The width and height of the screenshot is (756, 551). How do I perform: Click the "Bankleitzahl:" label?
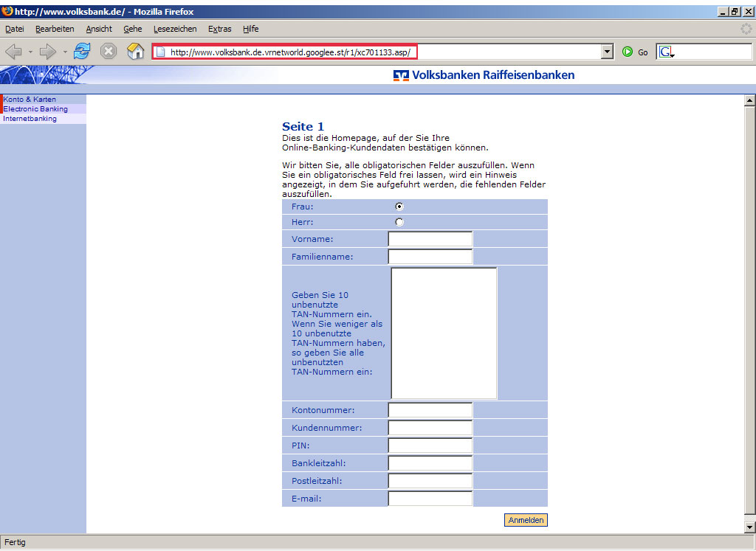pyautogui.click(x=319, y=463)
